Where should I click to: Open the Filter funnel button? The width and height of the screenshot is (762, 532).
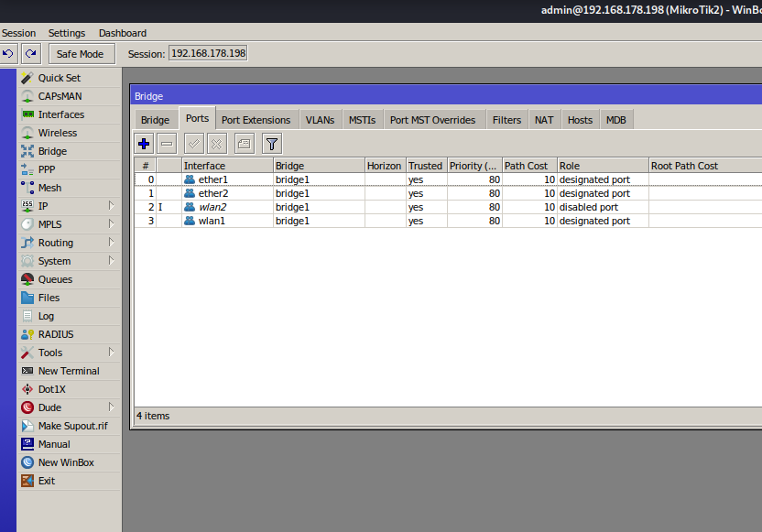coord(272,144)
